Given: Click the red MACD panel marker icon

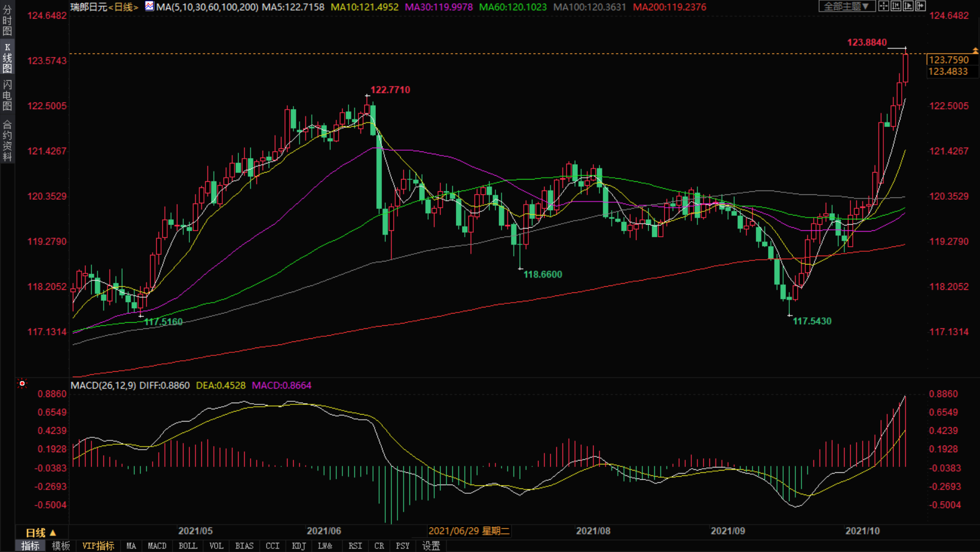Looking at the screenshot, I should (22, 384).
